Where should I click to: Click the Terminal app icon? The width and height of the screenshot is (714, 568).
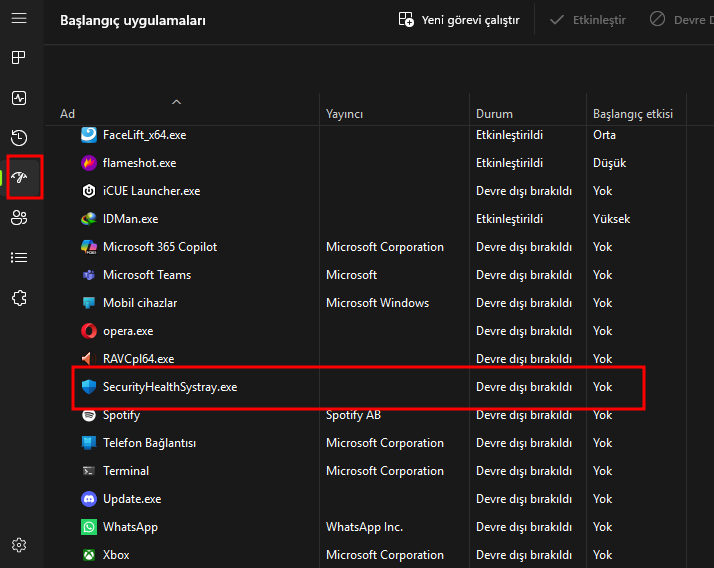coord(89,471)
